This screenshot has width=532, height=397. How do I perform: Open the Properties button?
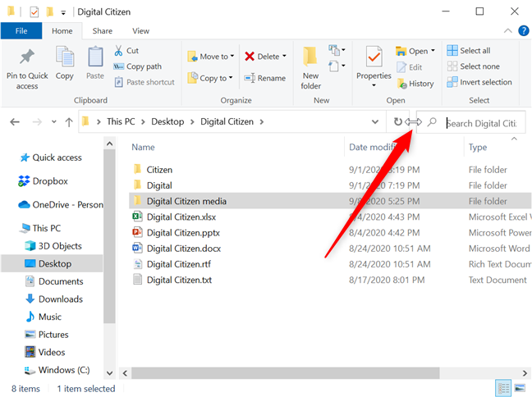pos(374,66)
